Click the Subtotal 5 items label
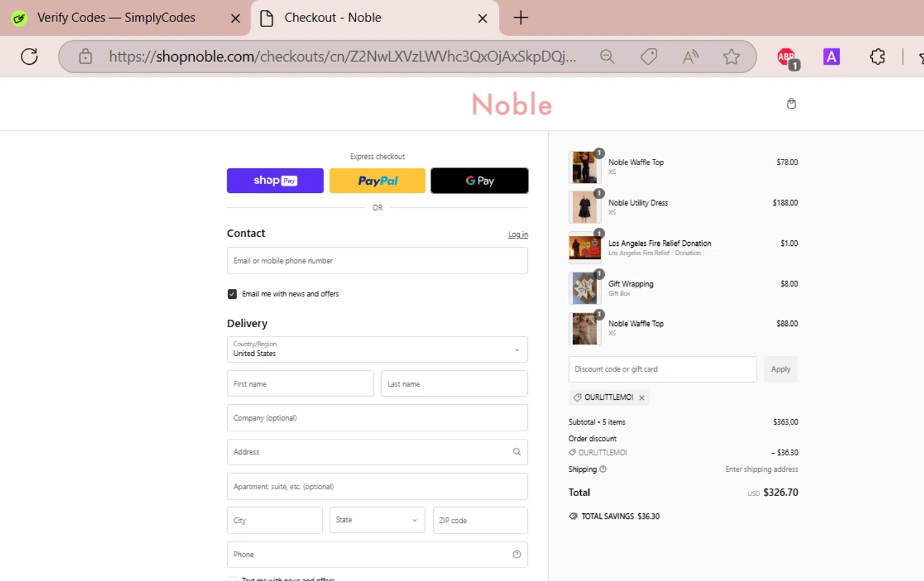This screenshot has height=581, width=924. coord(597,422)
